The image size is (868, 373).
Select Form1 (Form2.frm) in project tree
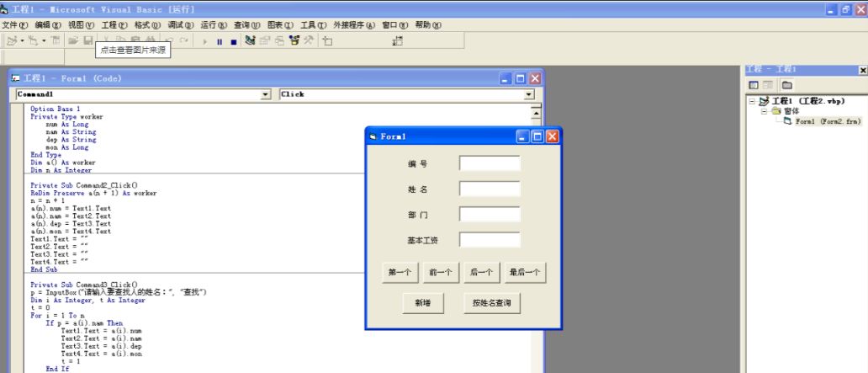tap(828, 121)
